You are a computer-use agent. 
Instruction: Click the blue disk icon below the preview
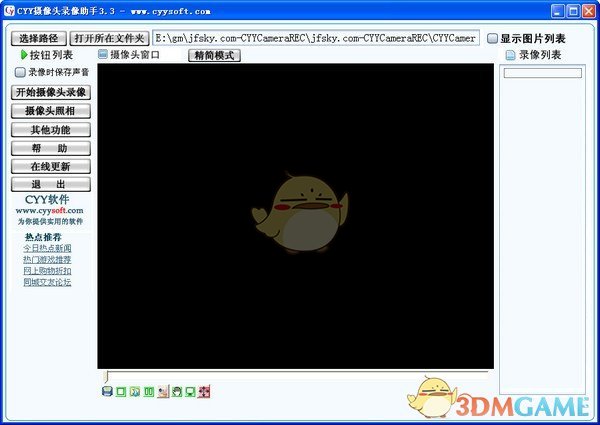click(107, 390)
